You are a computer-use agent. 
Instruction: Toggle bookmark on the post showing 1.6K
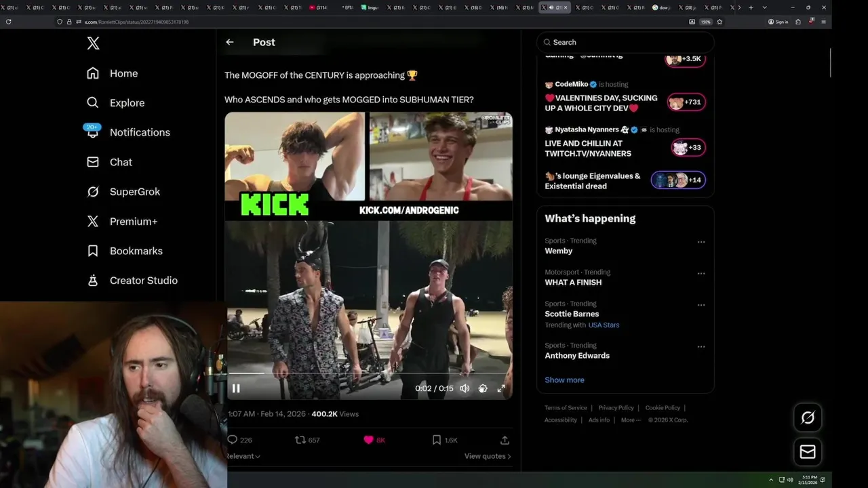[437, 440]
